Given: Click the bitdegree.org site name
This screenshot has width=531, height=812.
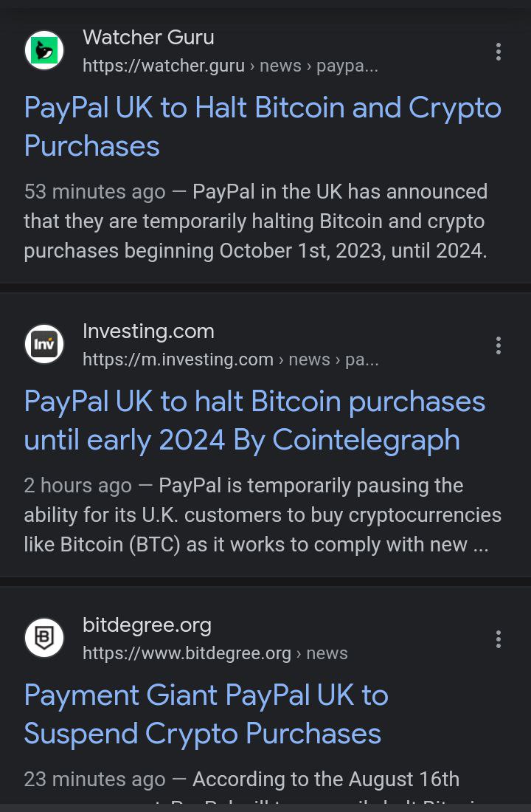Looking at the screenshot, I should [147, 625].
